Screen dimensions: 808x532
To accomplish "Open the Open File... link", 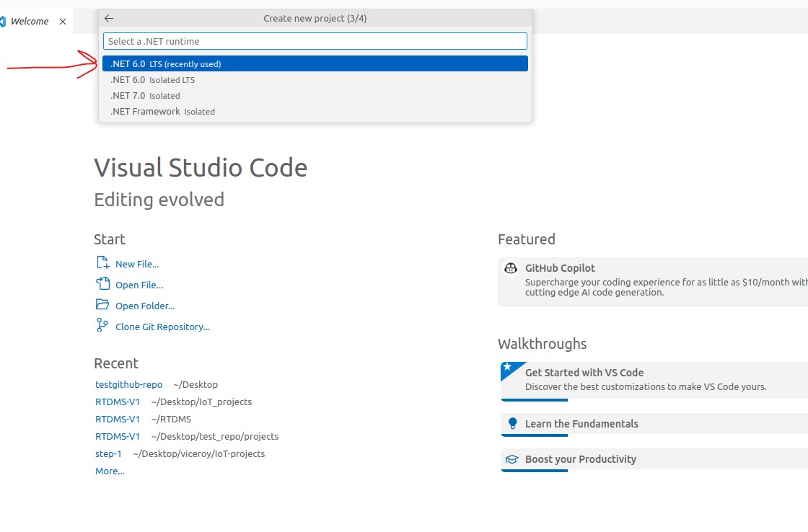I will [139, 285].
